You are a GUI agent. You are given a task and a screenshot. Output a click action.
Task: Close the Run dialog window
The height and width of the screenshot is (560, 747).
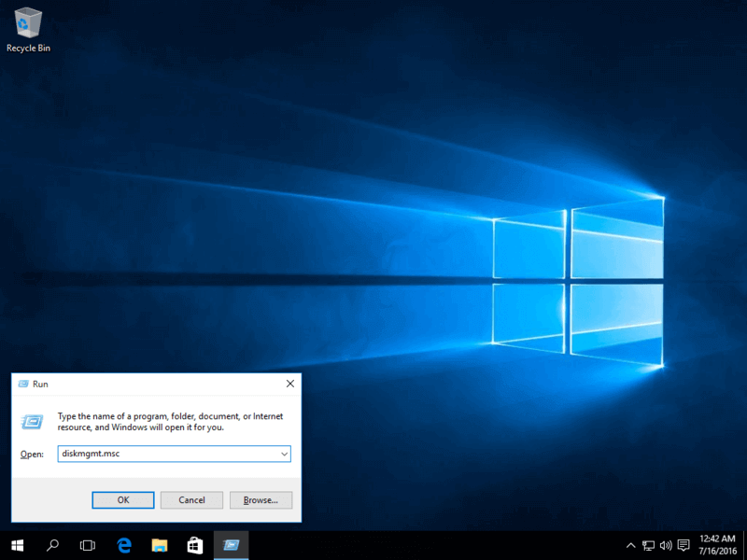(289, 384)
